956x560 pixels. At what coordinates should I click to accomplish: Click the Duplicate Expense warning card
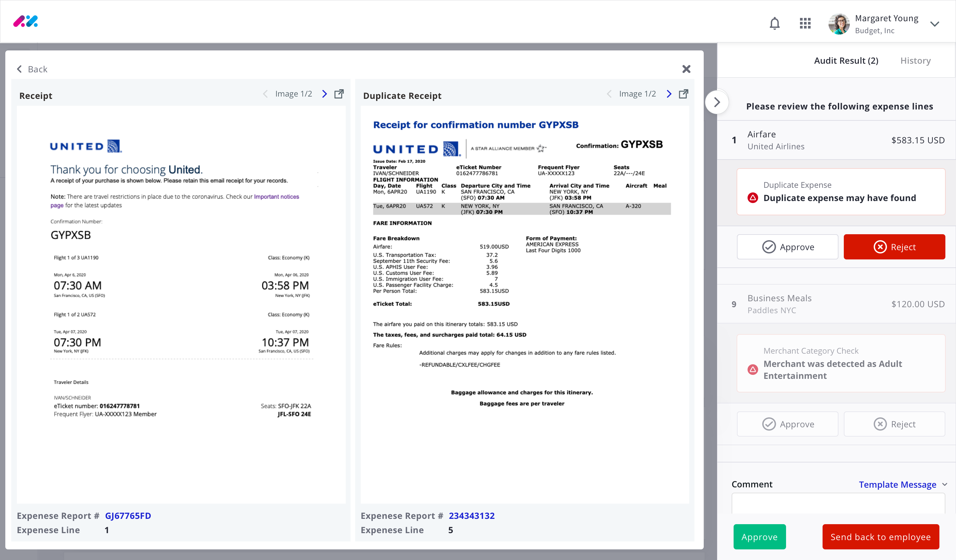click(841, 191)
